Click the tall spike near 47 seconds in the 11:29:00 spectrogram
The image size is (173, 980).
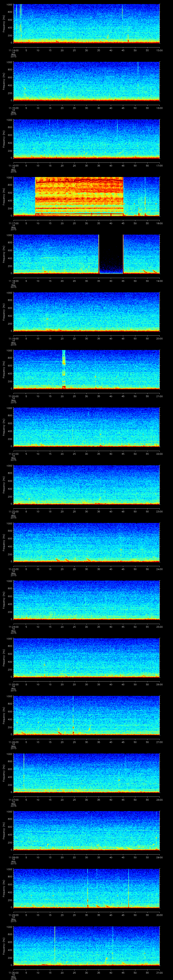pos(129,888)
